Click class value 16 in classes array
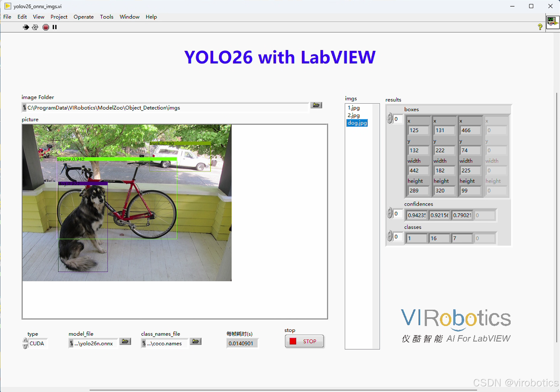This screenshot has width=560, height=392. click(x=440, y=238)
